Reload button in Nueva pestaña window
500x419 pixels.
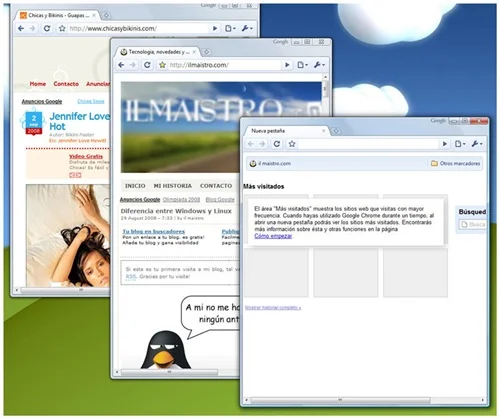(x=277, y=144)
